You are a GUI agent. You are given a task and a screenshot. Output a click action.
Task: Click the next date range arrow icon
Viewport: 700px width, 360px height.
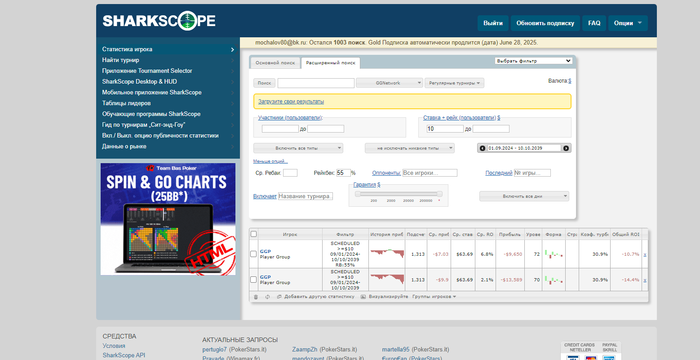pos(566,148)
